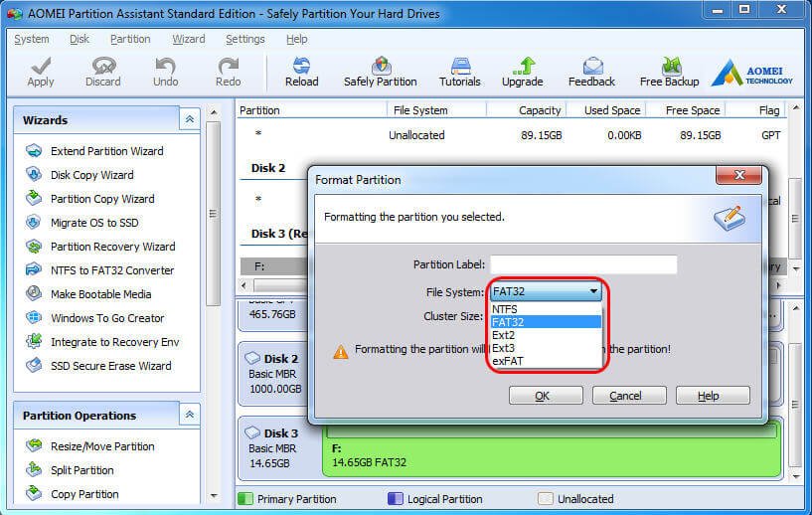Click the AOMEI Technology logo
Image resolution: width=812 pixels, height=515 pixels.
pos(752,73)
